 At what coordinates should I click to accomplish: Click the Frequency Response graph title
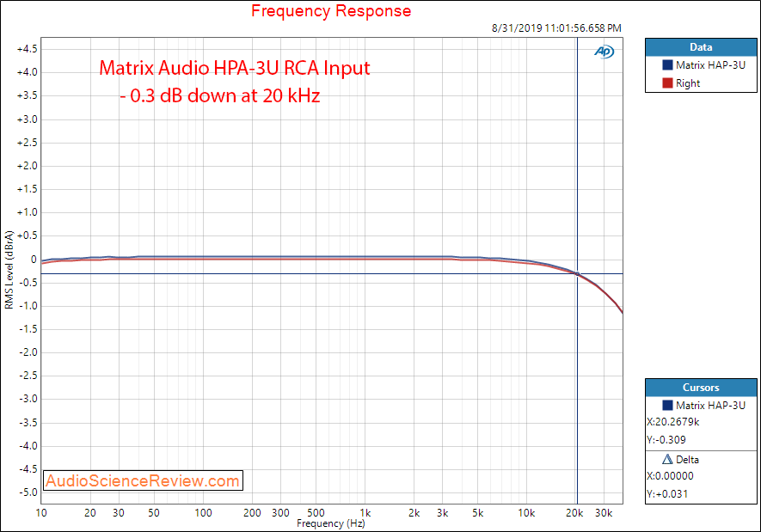(331, 10)
